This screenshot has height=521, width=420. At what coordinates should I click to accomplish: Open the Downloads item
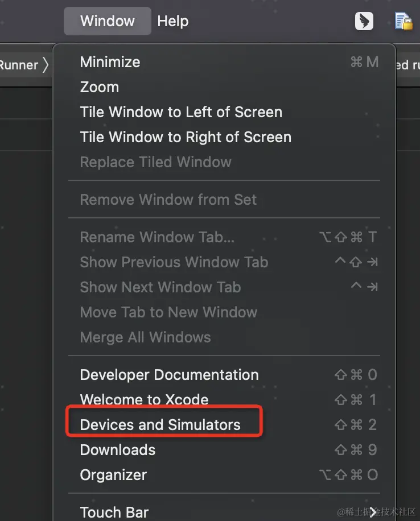point(117,450)
